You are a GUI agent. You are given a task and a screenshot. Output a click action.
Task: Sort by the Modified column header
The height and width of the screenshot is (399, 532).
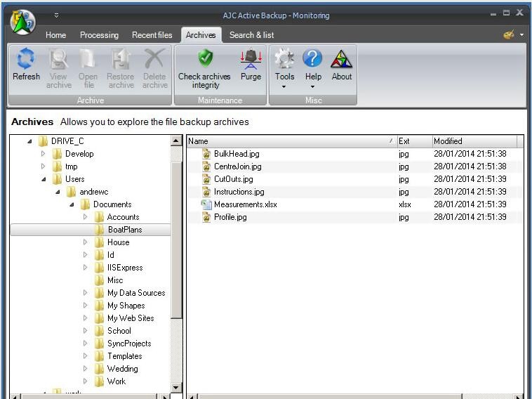click(474, 141)
